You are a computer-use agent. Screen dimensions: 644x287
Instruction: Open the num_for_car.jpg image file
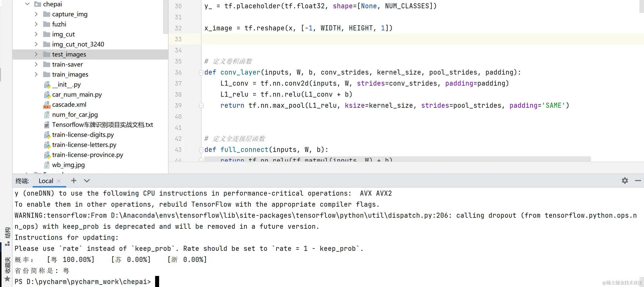coord(75,115)
